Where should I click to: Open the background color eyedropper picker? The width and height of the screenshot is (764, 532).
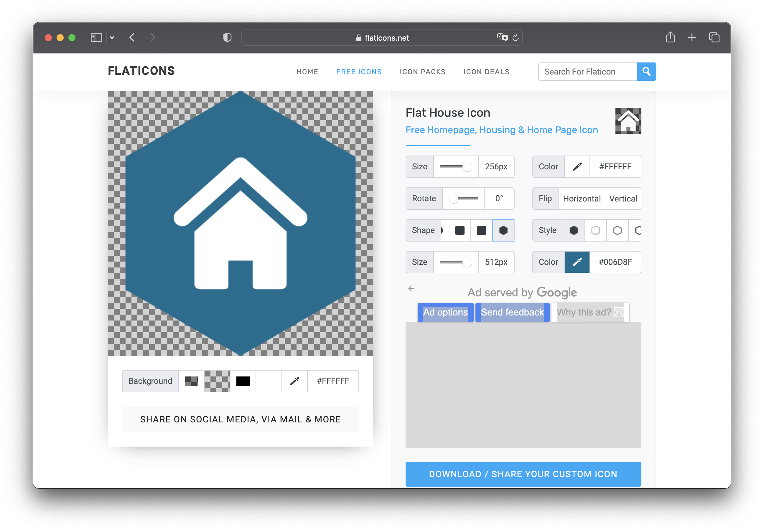294,381
